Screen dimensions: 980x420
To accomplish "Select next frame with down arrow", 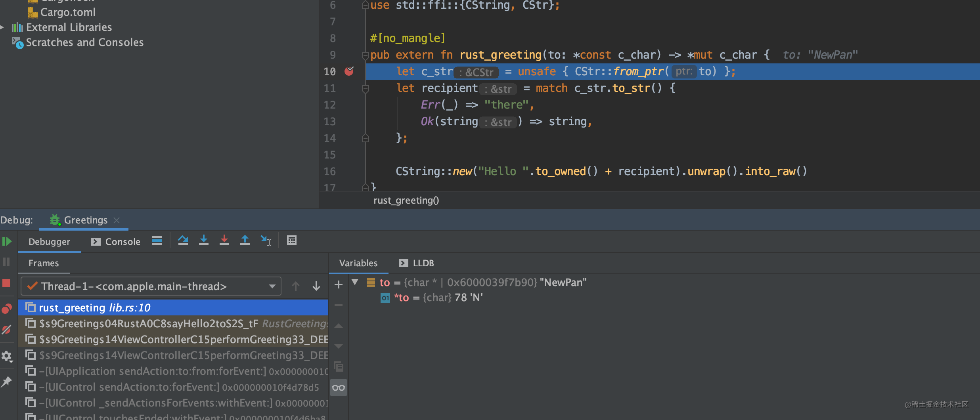I will [x=316, y=286].
